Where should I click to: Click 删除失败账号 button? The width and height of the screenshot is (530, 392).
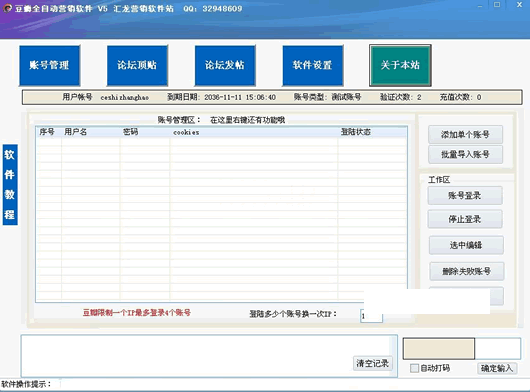pos(466,271)
